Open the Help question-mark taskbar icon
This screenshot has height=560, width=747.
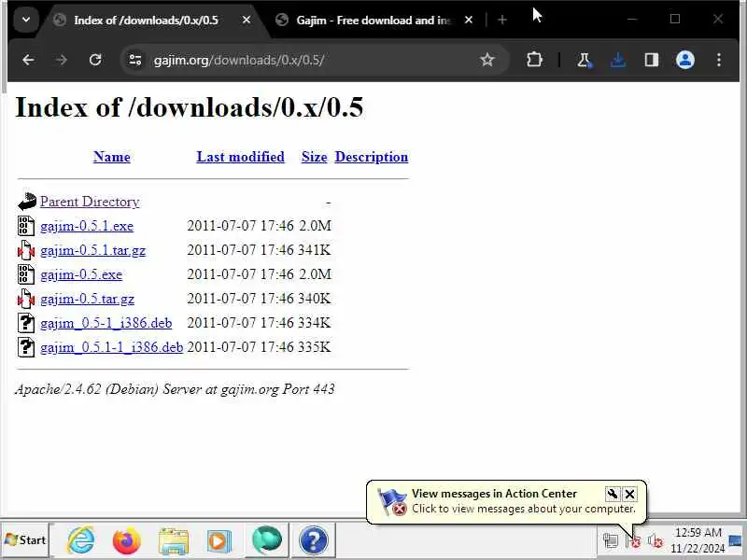coord(313,540)
